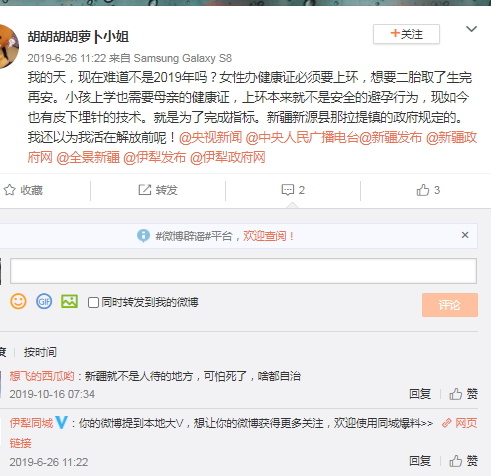Click the comment text input box
The image size is (491, 476).
click(243, 271)
